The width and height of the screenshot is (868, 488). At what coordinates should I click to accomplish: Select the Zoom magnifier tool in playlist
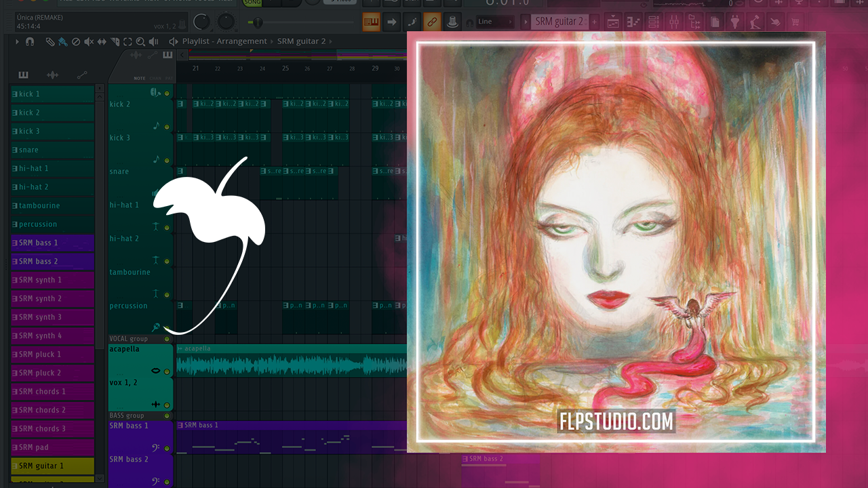click(x=140, y=41)
